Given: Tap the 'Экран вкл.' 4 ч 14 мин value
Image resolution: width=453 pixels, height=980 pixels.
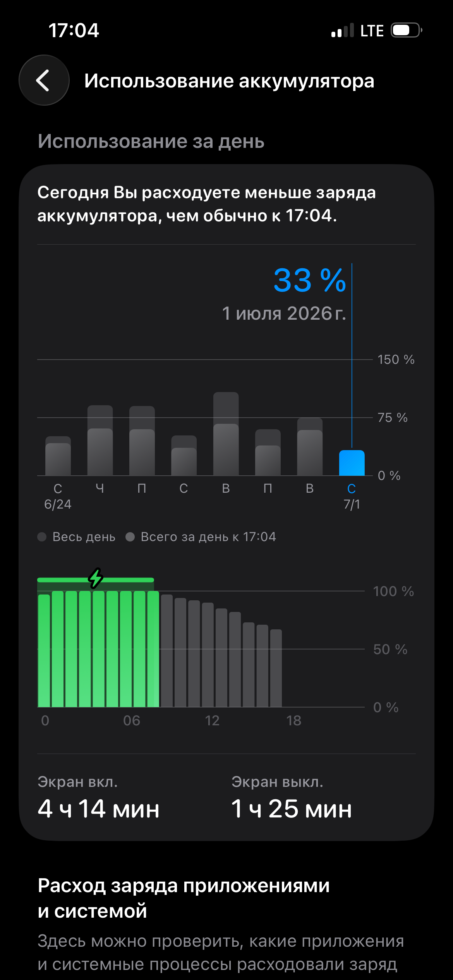Looking at the screenshot, I should (99, 809).
